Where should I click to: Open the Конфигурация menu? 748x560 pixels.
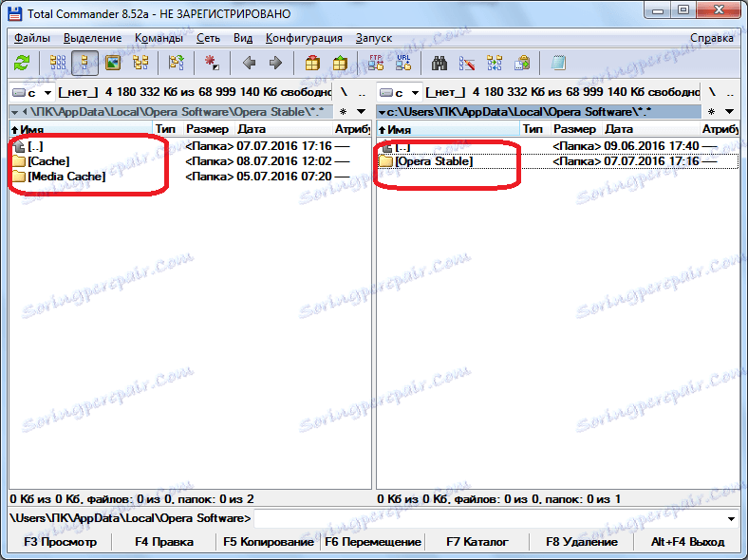(x=304, y=38)
